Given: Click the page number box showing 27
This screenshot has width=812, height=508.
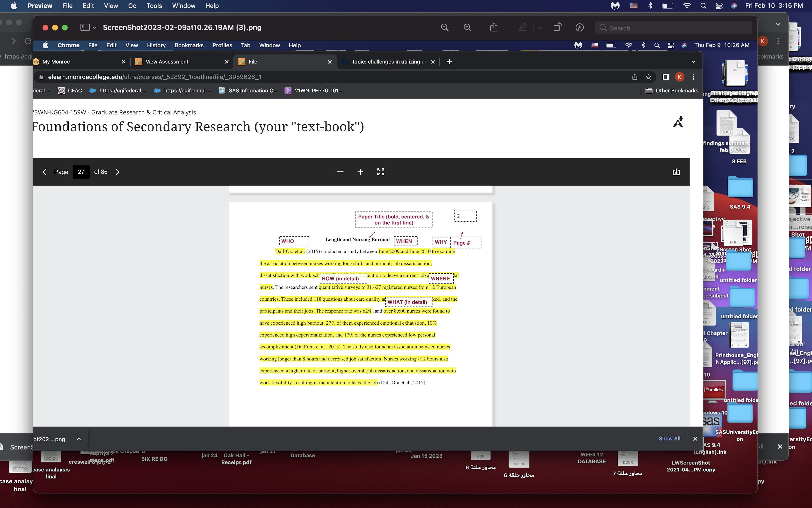Looking at the screenshot, I should click(x=81, y=172).
